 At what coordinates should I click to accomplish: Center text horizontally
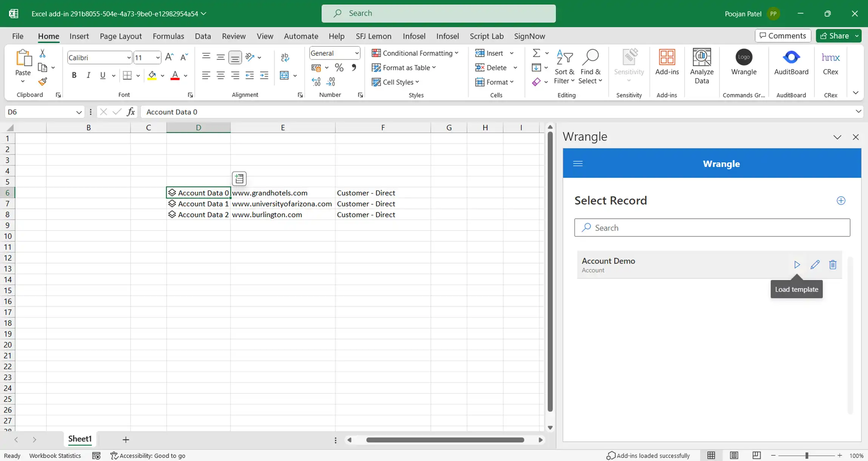pyautogui.click(x=220, y=76)
